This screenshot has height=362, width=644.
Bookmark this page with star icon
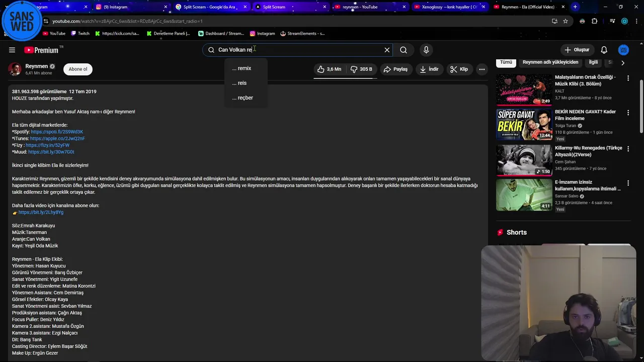(566, 21)
